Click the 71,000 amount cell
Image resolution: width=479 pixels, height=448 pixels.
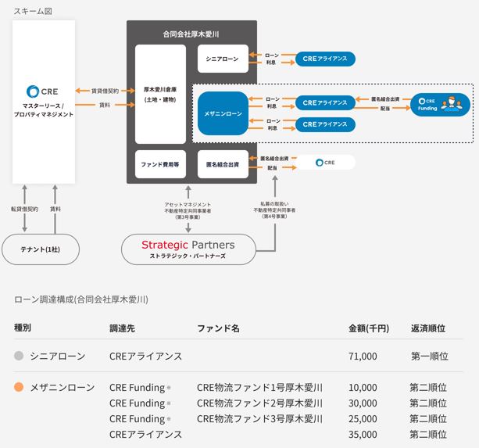(363, 356)
